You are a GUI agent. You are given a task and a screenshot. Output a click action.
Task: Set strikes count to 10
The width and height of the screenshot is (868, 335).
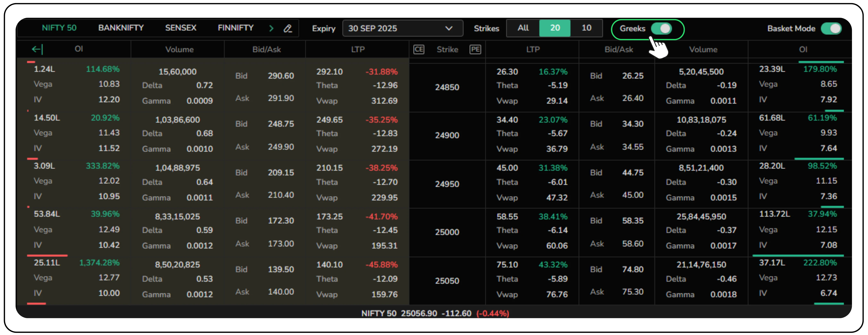click(x=586, y=28)
